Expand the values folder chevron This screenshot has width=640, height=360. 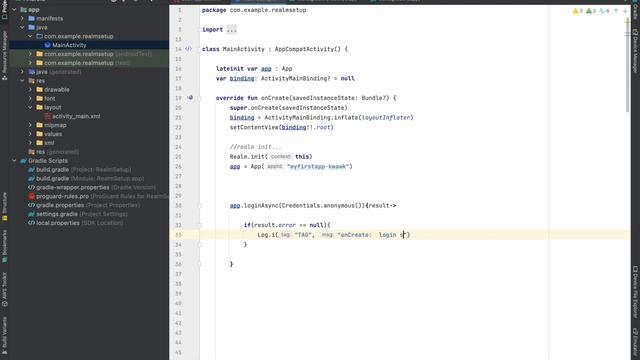point(30,134)
